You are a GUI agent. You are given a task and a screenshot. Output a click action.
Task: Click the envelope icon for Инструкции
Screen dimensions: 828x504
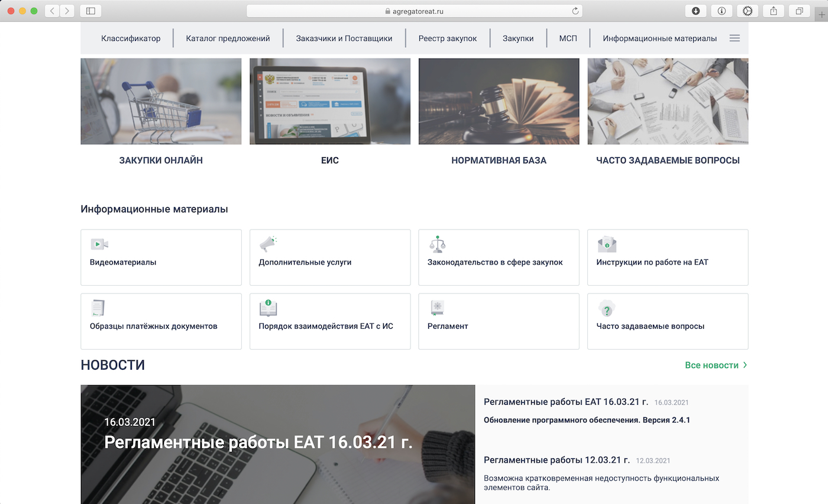pos(607,244)
